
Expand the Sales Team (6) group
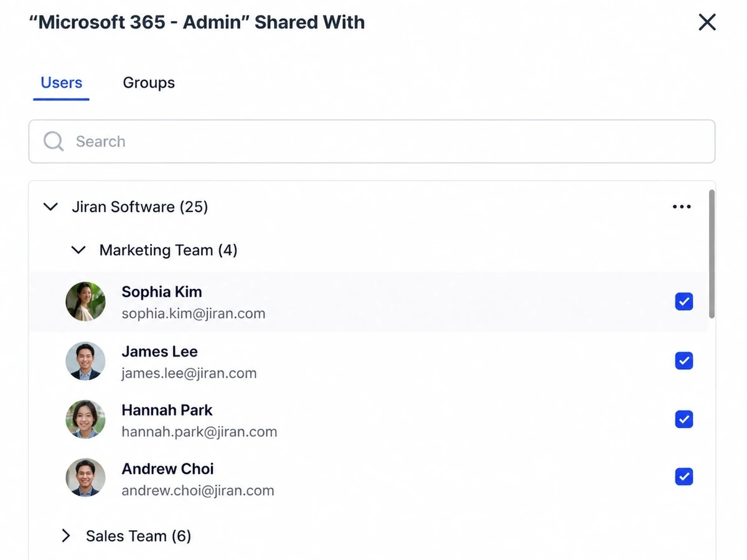(x=66, y=536)
